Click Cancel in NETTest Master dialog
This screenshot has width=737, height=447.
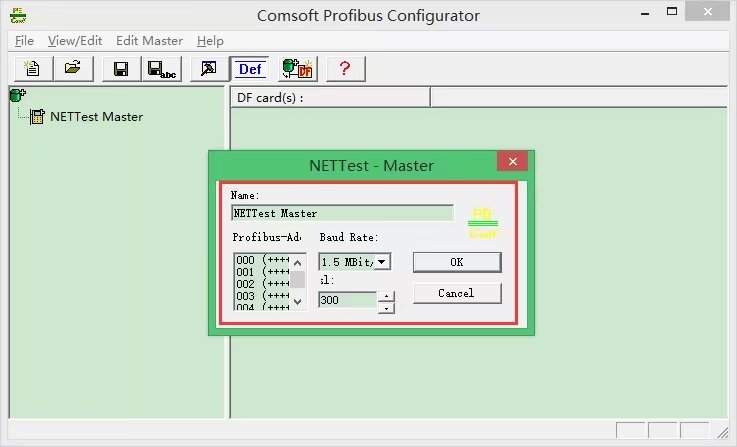click(457, 293)
